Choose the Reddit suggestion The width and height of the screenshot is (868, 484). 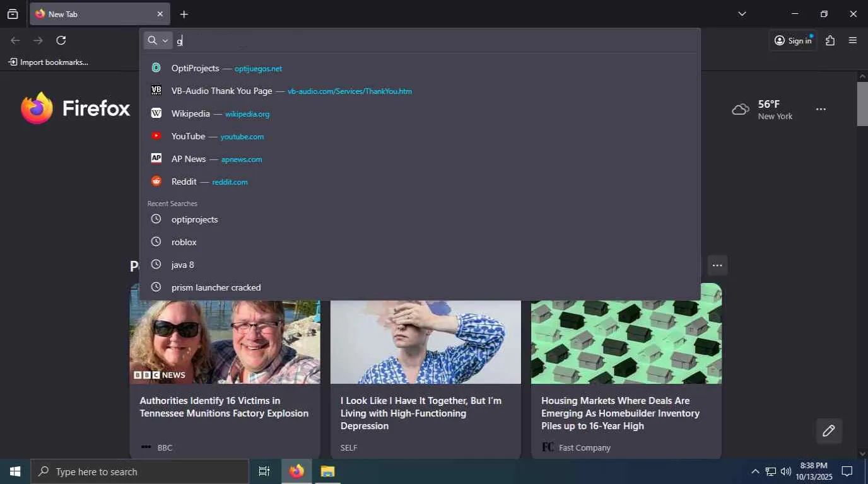tap(420, 181)
